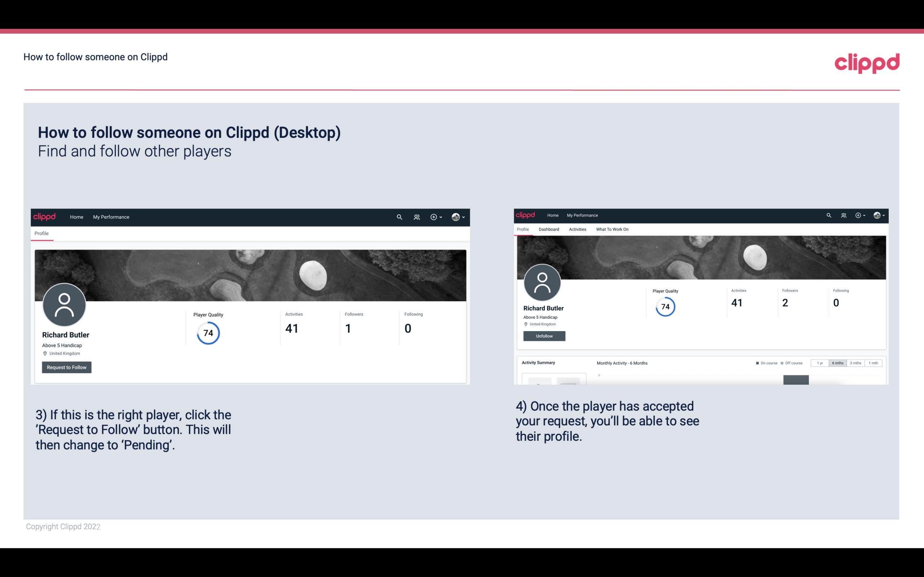Click the search icon in navbar
The width and height of the screenshot is (924, 577).
pyautogui.click(x=399, y=217)
